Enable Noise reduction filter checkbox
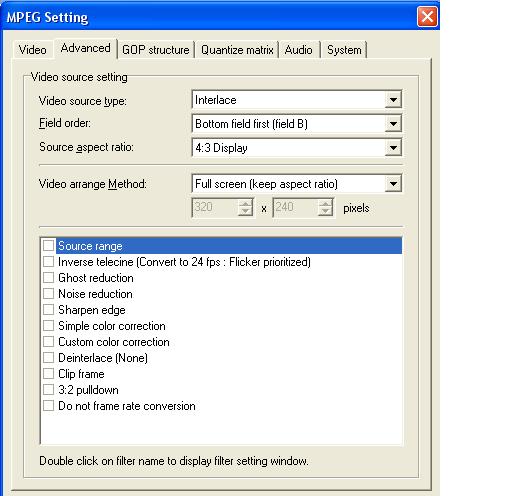 (x=48, y=294)
